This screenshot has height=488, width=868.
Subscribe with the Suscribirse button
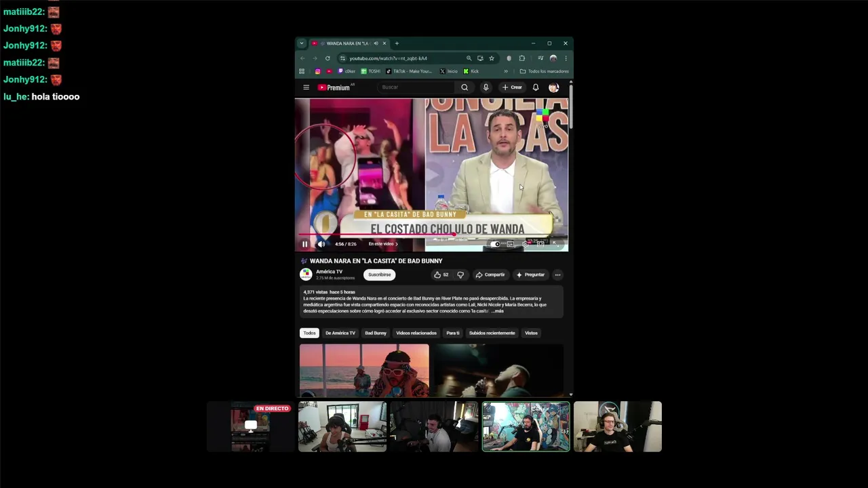(379, 274)
